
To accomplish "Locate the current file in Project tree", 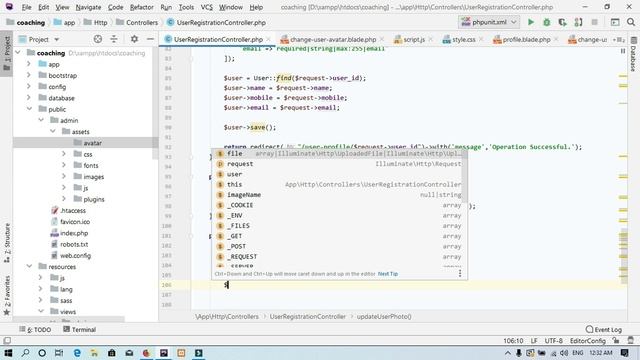I will [98, 39].
